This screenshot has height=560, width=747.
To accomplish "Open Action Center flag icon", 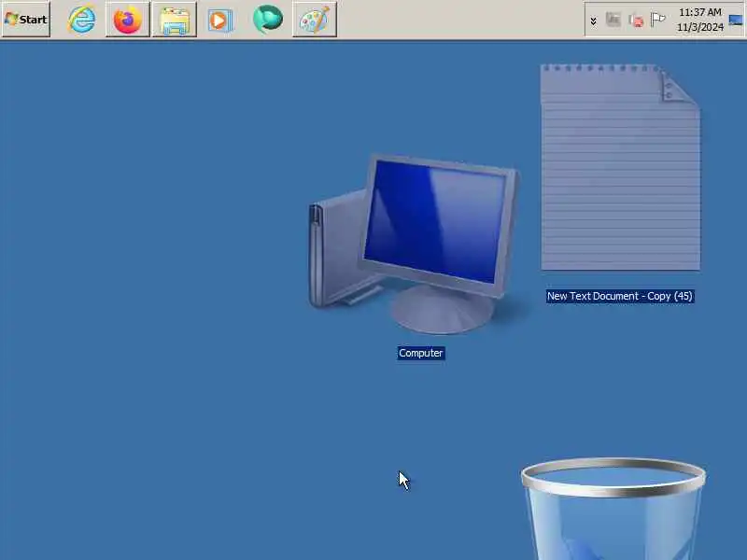I will tap(658, 20).
